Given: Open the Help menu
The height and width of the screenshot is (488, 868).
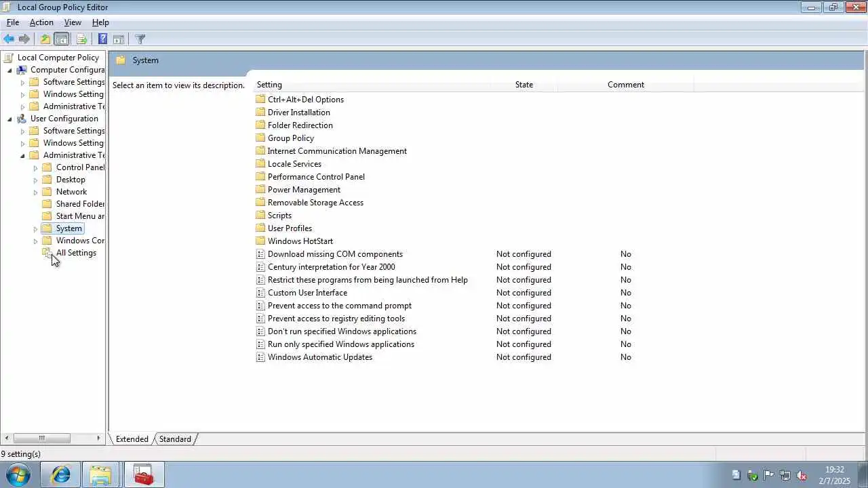Looking at the screenshot, I should [100, 22].
